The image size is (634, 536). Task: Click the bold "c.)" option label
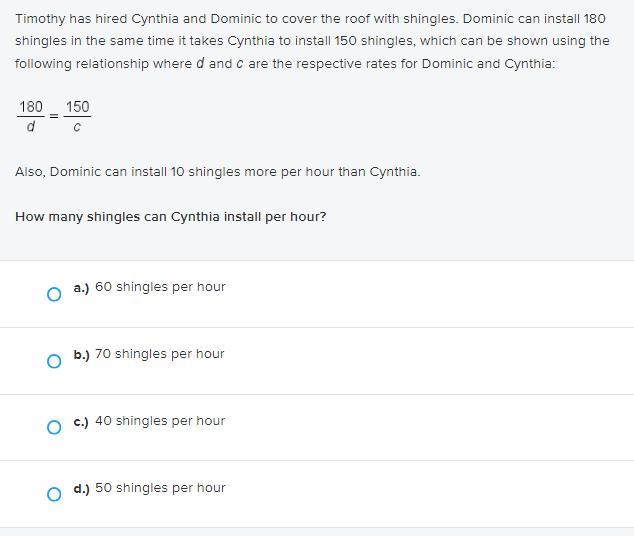[82, 422]
